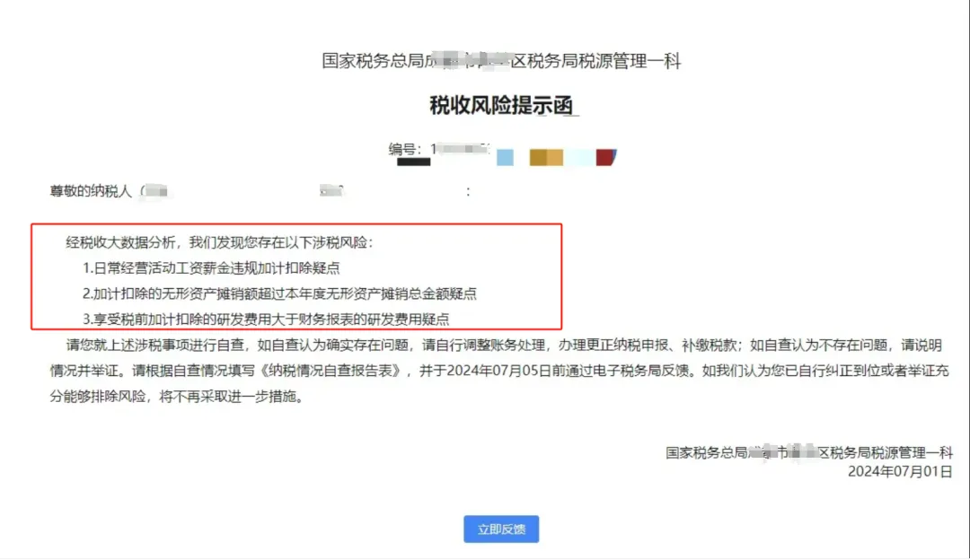Click the dark red color block

tap(605, 157)
